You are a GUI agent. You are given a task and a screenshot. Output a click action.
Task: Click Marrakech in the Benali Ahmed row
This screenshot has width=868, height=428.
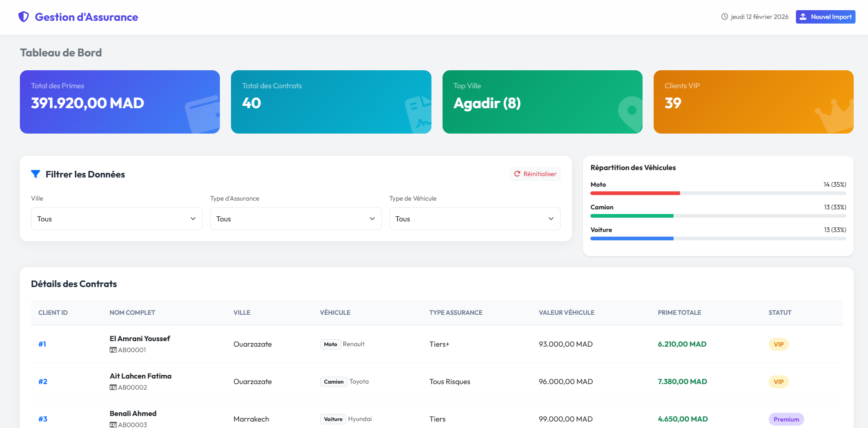251,419
